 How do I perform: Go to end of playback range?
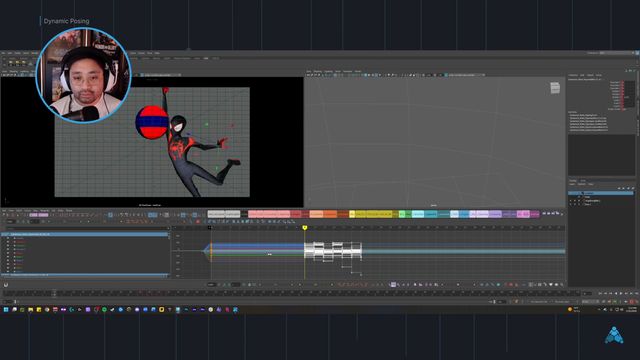click(636, 293)
